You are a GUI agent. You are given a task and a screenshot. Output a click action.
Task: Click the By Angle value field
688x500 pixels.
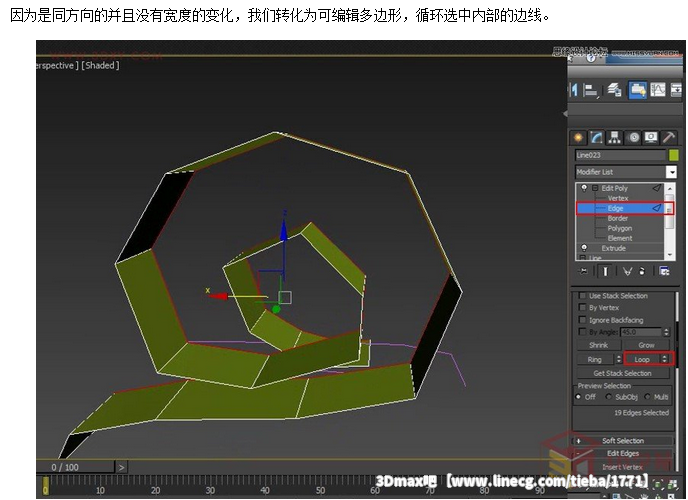coord(641,332)
